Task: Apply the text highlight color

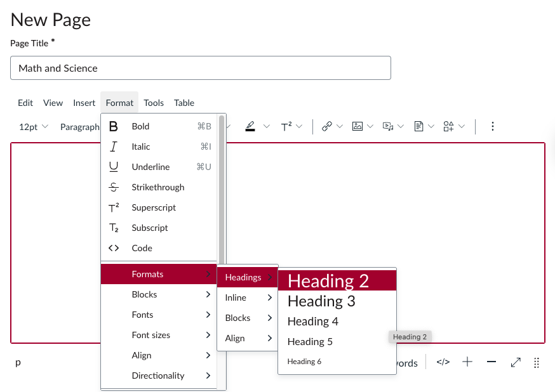Action: tap(250, 126)
